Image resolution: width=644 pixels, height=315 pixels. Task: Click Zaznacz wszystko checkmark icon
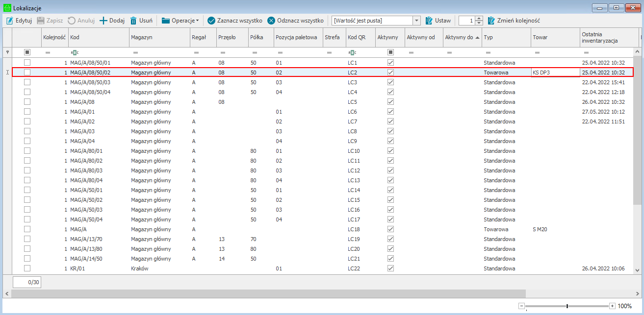[211, 21]
